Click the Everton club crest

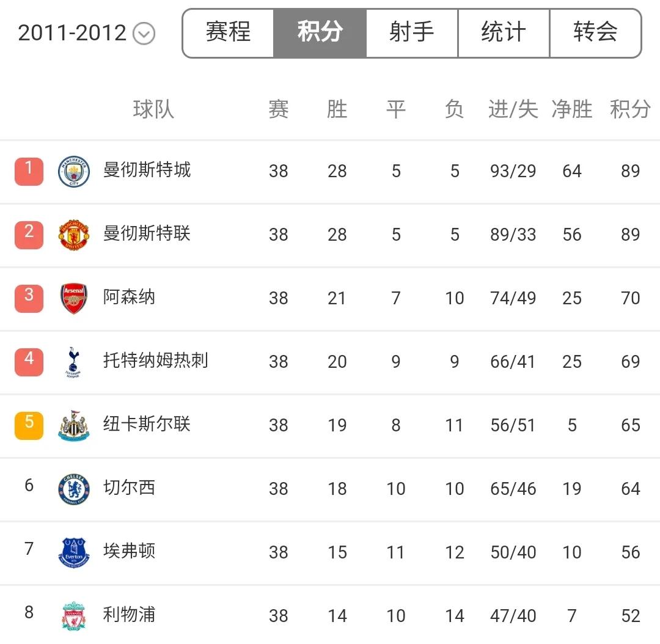(x=74, y=553)
